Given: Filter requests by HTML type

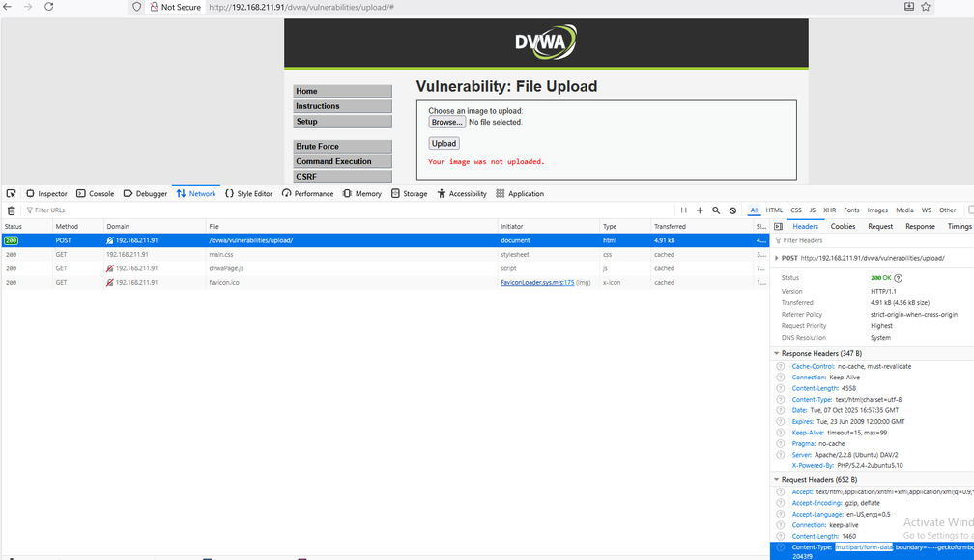Looking at the screenshot, I should coord(774,210).
